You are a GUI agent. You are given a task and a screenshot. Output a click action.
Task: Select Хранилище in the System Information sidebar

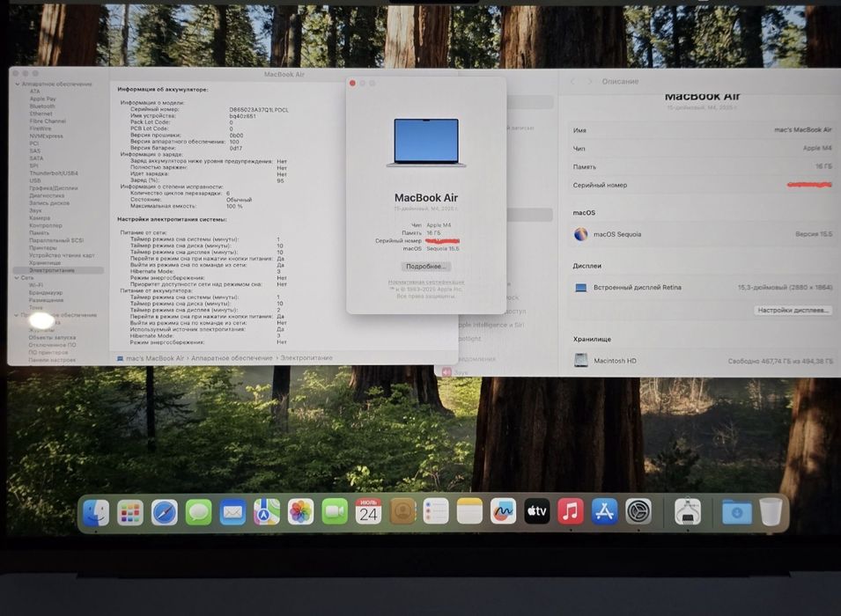[x=45, y=263]
